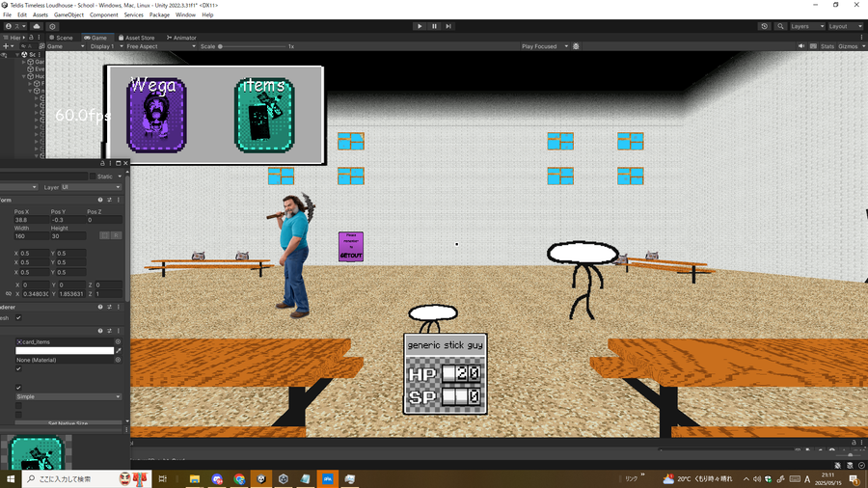This screenshot has width=868, height=488.
Task: Toggle the Raycast Target checkbox
Action: (18, 368)
